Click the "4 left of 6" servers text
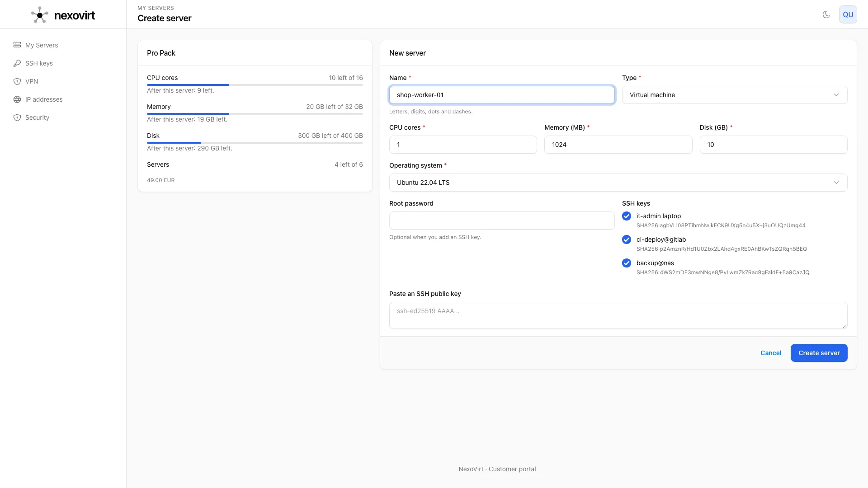Viewport: 868px width, 488px height. pyautogui.click(x=349, y=164)
